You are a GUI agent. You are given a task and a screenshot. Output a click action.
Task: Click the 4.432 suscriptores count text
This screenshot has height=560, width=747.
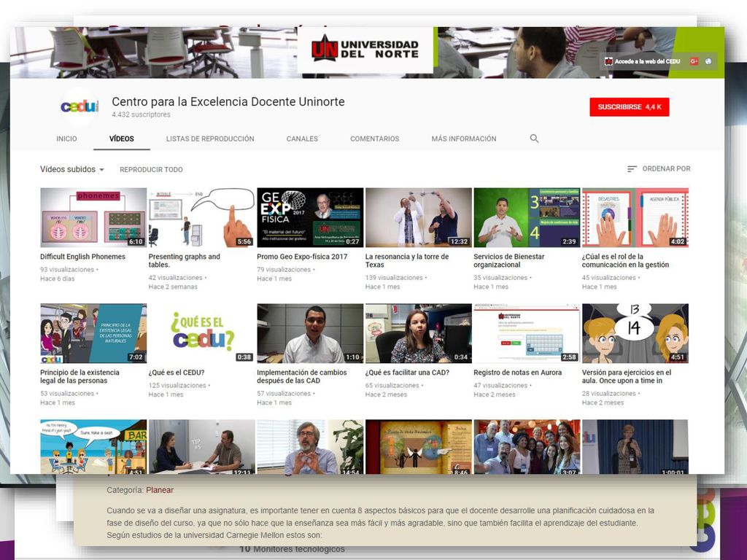click(141, 114)
